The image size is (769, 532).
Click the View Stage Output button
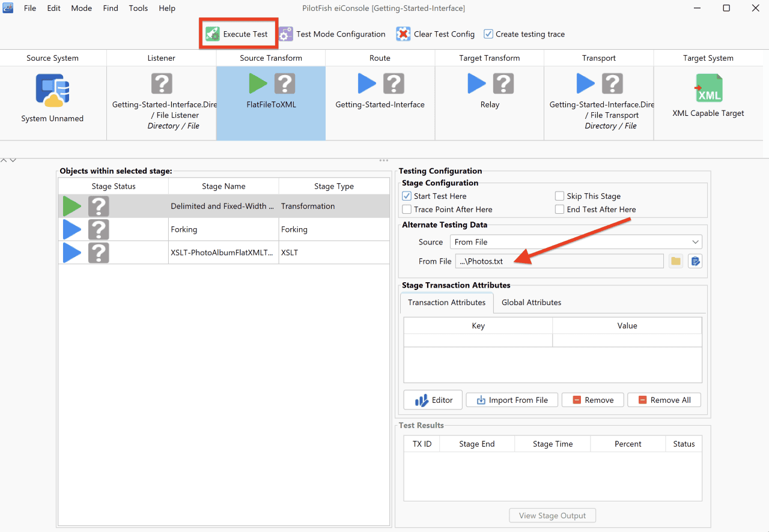tap(553, 515)
